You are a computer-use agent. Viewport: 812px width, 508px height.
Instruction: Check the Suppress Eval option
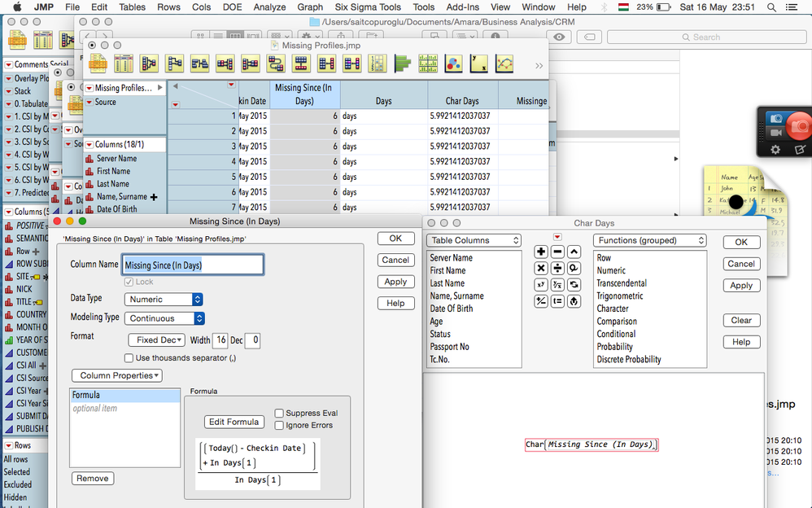coord(279,413)
